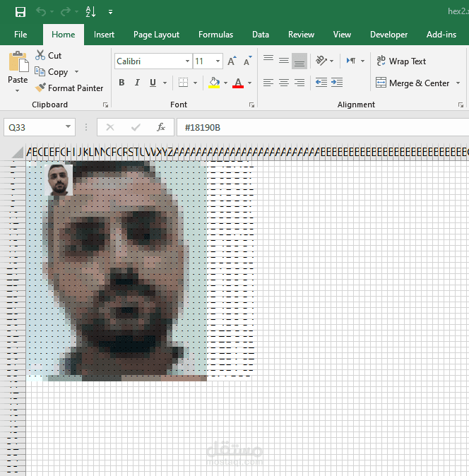Expand Fill Color dropdown arrow
The width and height of the screenshot is (469, 476).
pyautogui.click(x=225, y=83)
